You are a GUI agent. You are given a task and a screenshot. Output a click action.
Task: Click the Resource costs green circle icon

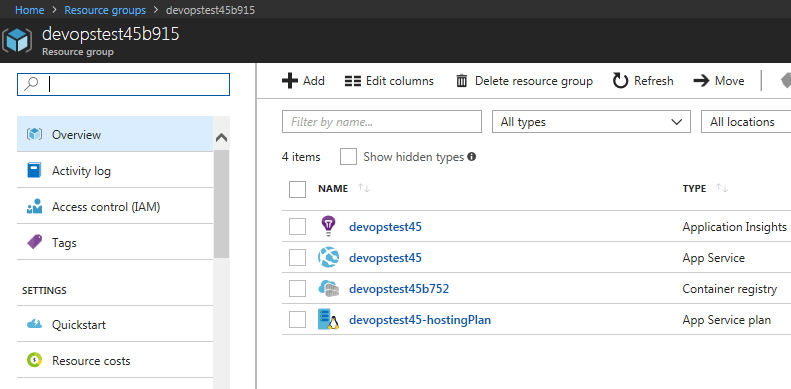pyautogui.click(x=34, y=360)
